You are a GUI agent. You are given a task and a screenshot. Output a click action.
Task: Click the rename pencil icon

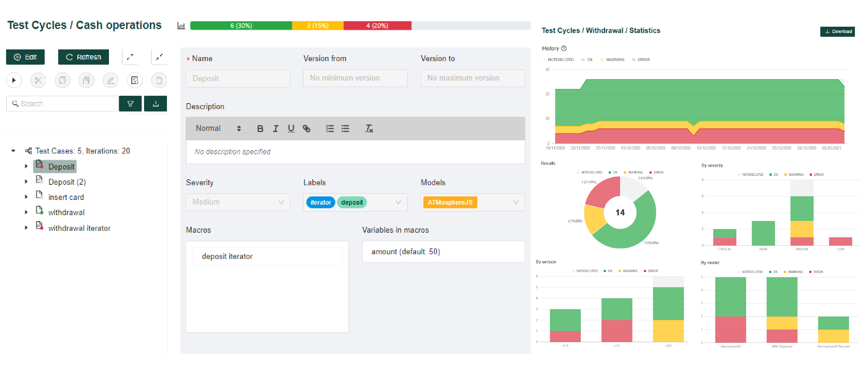111,81
